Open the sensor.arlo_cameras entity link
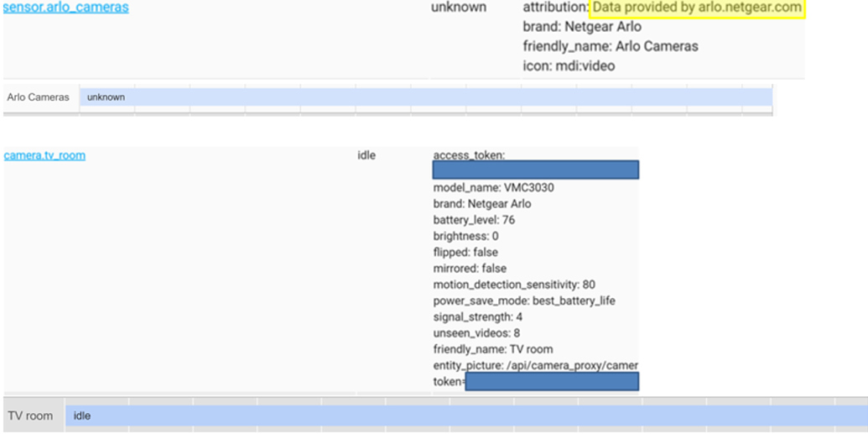 pos(66,8)
